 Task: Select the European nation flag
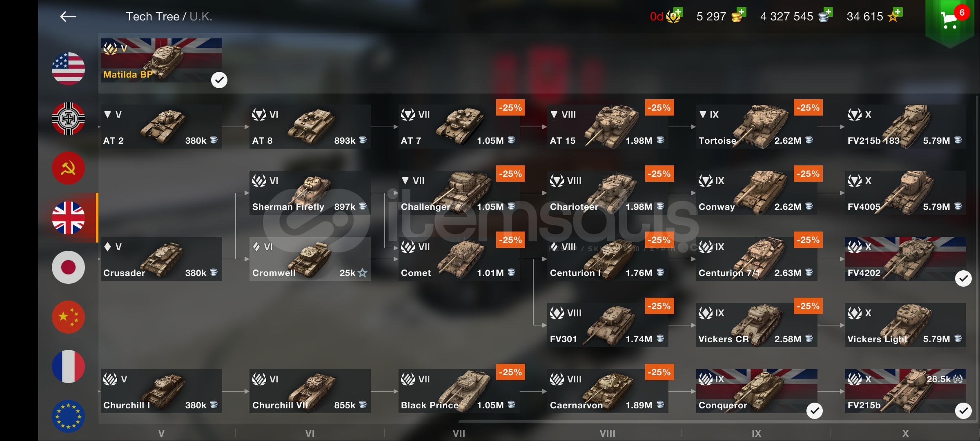coord(68,416)
